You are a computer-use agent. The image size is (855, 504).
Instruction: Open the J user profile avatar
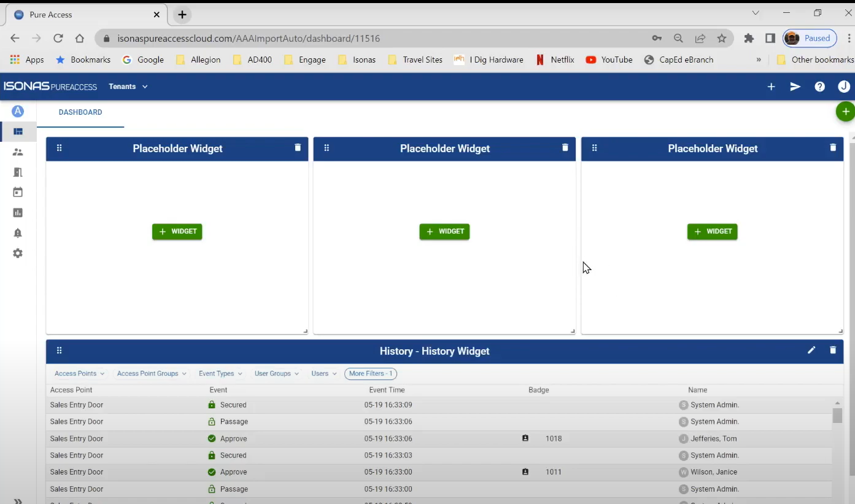pos(845,87)
